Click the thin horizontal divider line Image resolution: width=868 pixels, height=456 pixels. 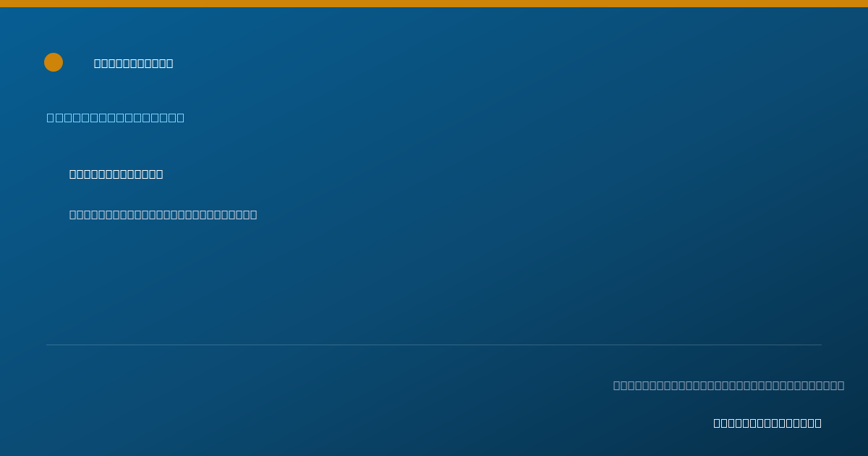pos(434,345)
